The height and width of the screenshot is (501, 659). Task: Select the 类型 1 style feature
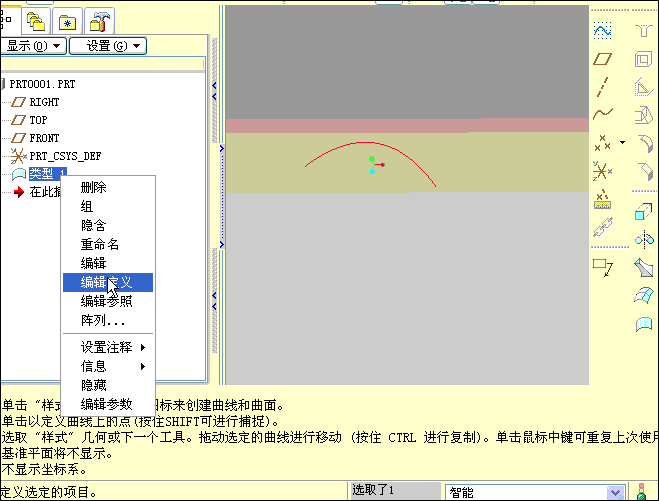(x=47, y=173)
